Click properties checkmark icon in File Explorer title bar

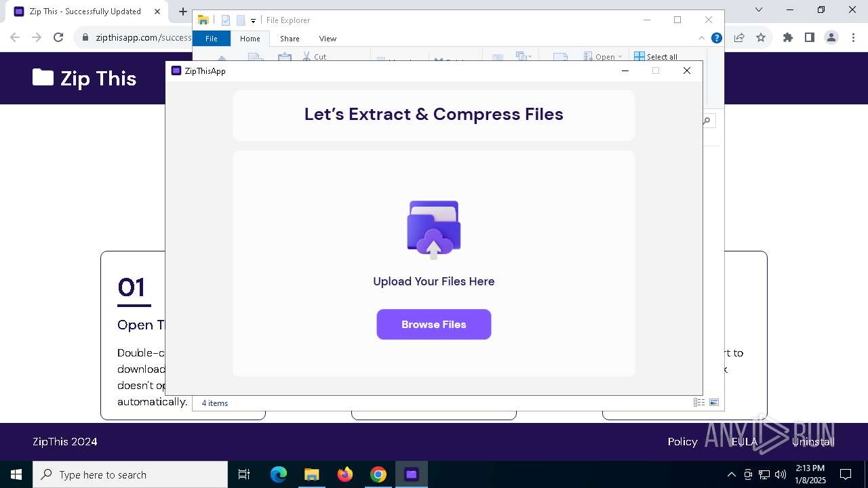[226, 20]
